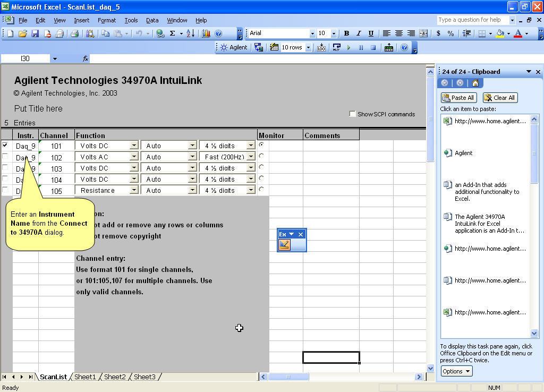The width and height of the screenshot is (544, 392).
Task: Click the Print icon in the toolbar
Action: tap(74, 33)
